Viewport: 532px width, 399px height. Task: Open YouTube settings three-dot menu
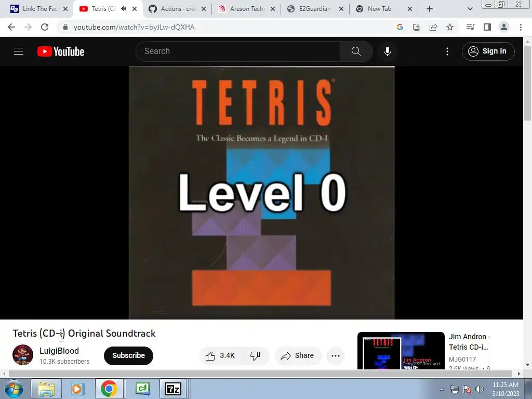(447, 51)
